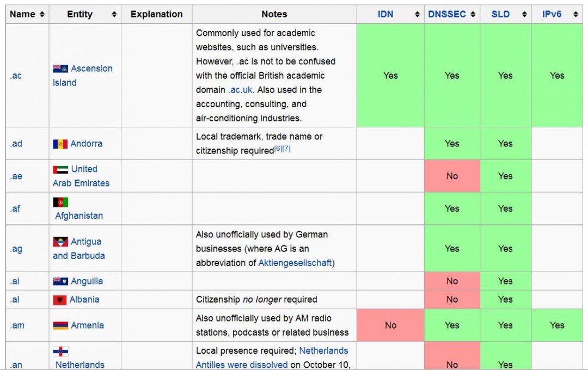Click the Albania flag icon

click(60, 299)
